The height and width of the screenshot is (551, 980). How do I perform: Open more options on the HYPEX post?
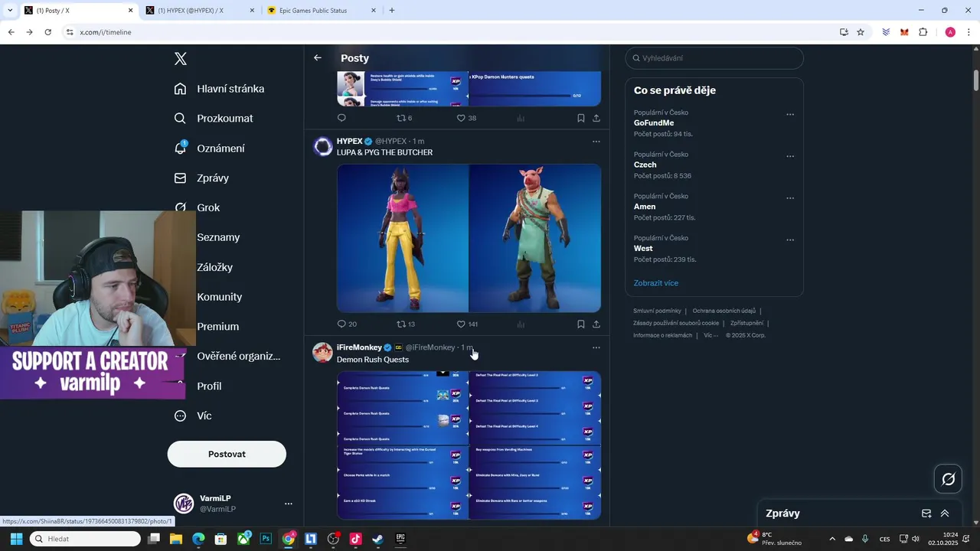tap(596, 142)
